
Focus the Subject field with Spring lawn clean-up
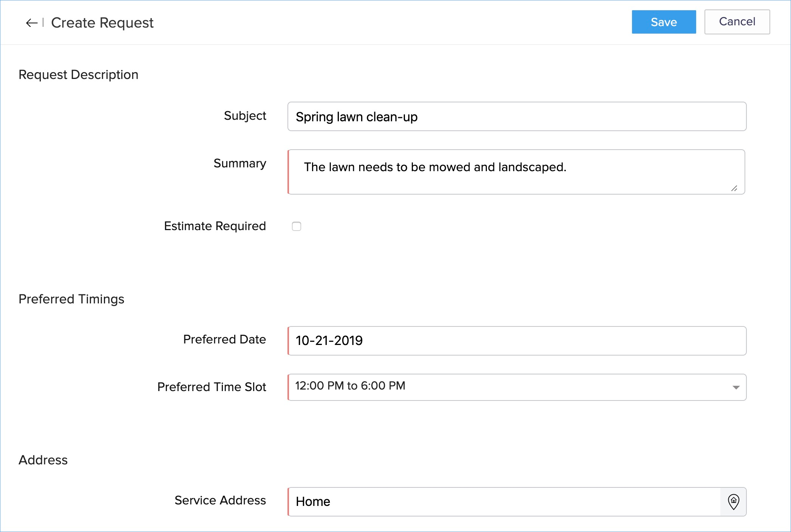[516, 117]
